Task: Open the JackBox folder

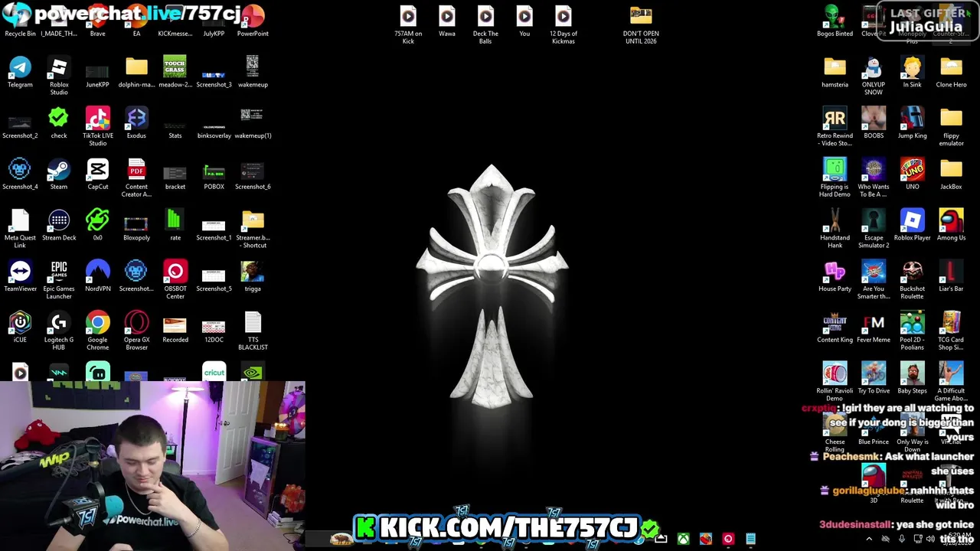Action: click(x=951, y=174)
